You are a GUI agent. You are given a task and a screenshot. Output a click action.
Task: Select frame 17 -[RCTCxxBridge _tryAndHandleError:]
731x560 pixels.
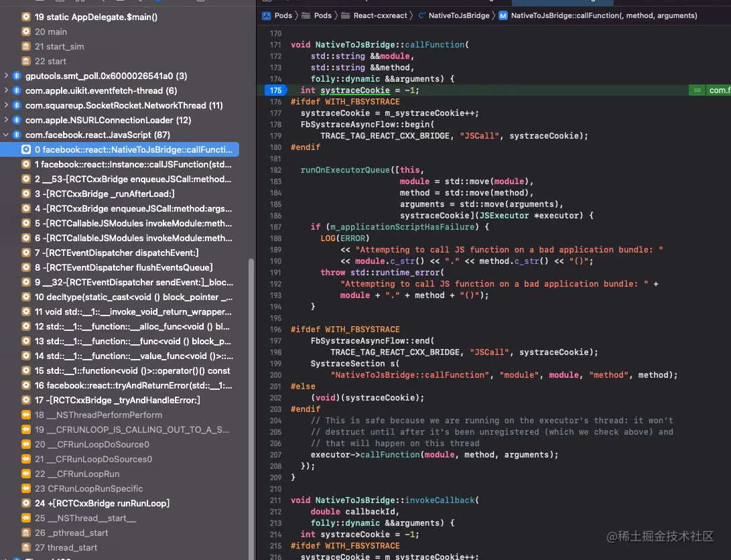(111, 400)
